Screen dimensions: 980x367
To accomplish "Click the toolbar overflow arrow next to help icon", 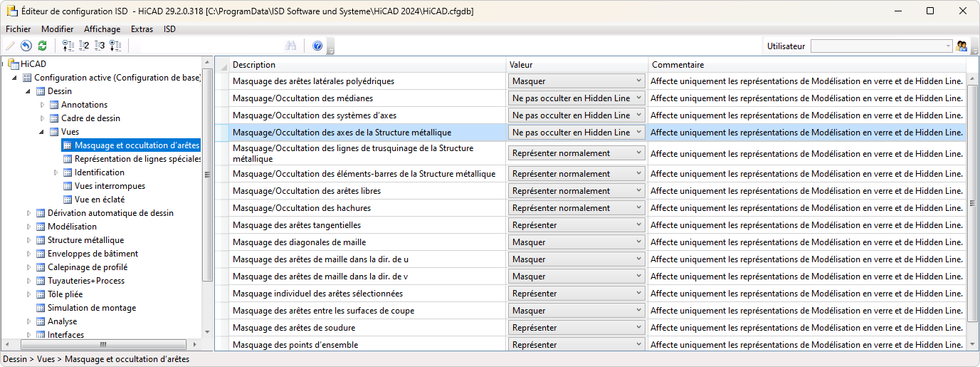I will pyautogui.click(x=330, y=47).
